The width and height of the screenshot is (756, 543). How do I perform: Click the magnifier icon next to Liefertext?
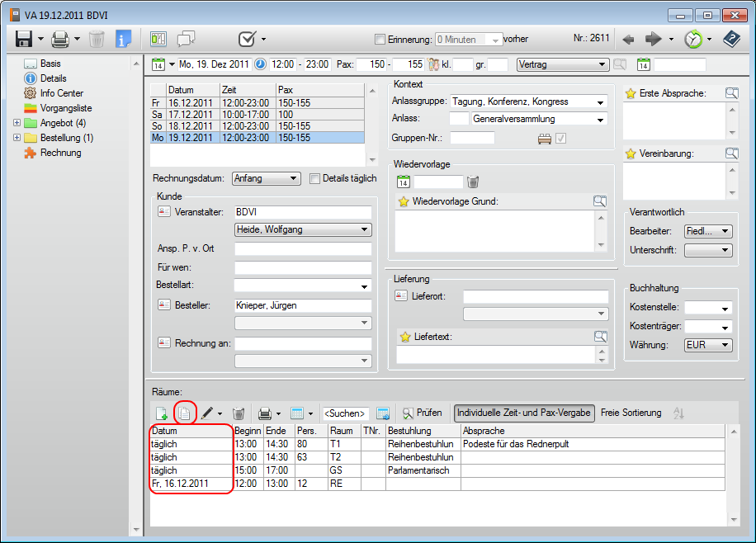click(600, 337)
